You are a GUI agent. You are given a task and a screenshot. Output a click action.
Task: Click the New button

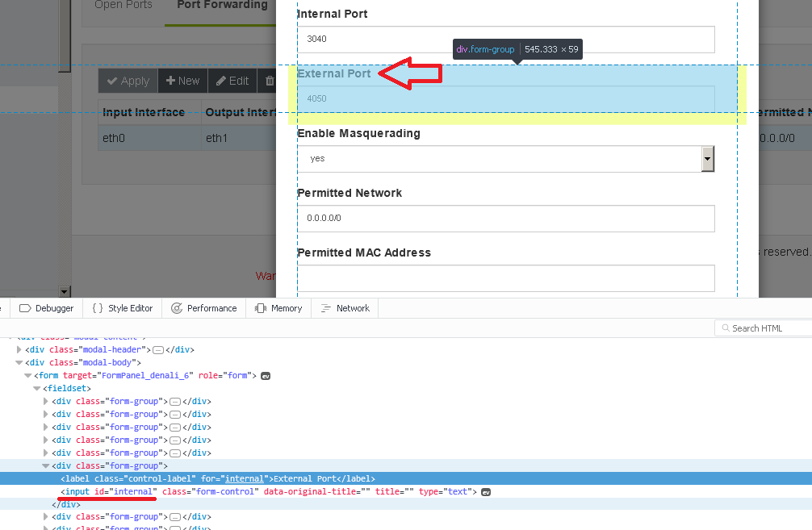click(x=182, y=81)
